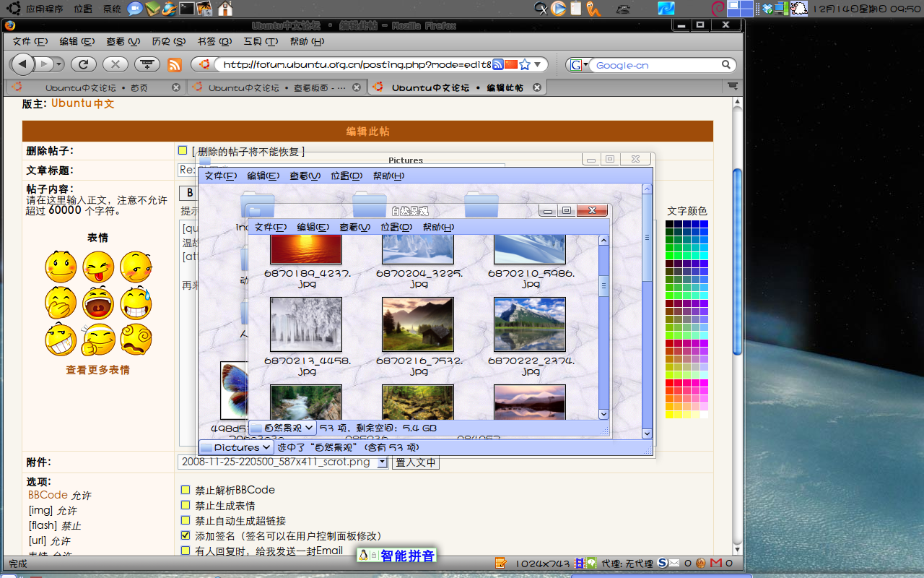Click the Ubuntu中文 moderator link

82,103
